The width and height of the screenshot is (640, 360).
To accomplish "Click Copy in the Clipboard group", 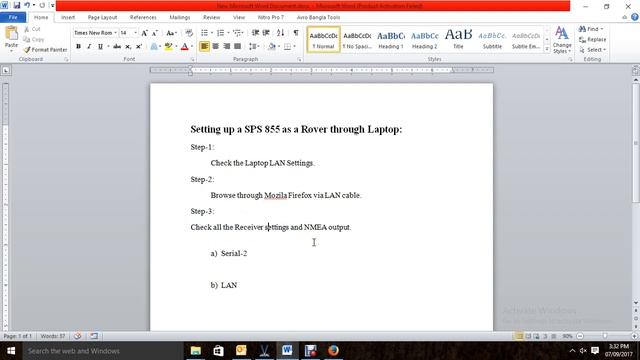I will 33,39.
